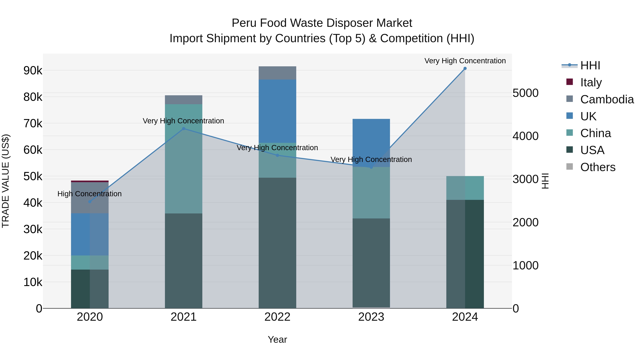Click the 90k left axis tick label
This screenshot has width=644, height=362.
(x=33, y=71)
